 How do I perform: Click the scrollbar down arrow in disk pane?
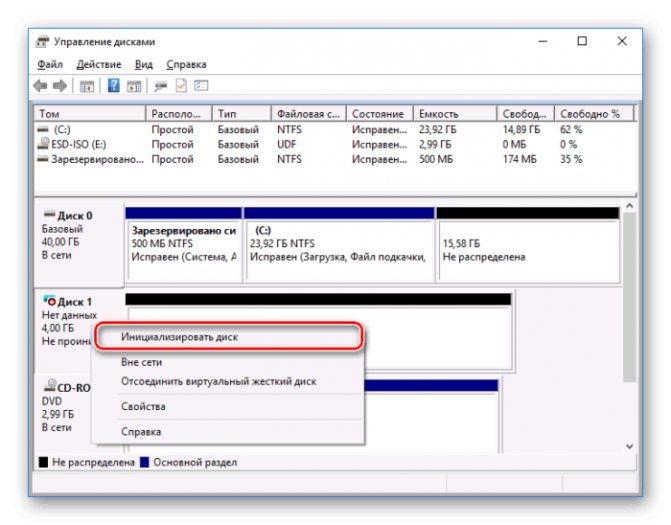pos(629,446)
